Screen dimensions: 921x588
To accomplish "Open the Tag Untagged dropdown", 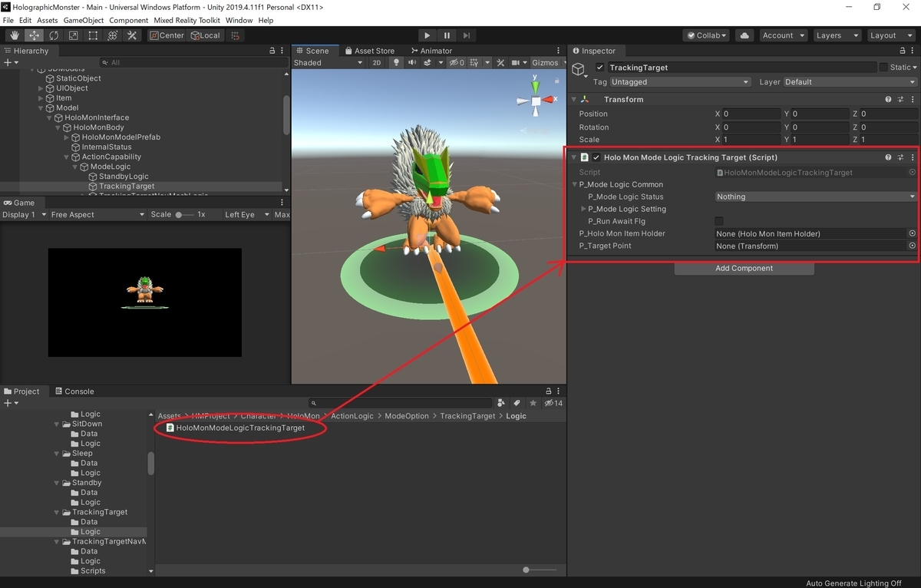I will 681,82.
